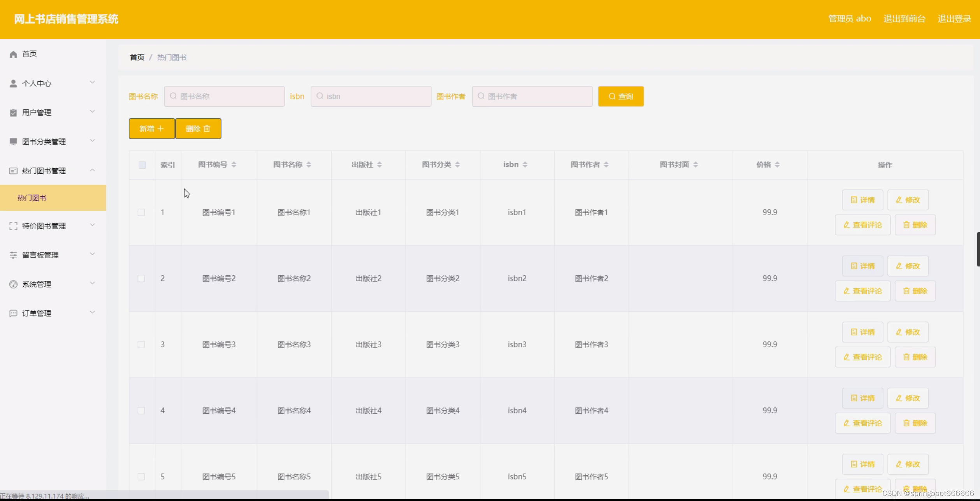Click the system management icon in sidebar

tap(13, 284)
